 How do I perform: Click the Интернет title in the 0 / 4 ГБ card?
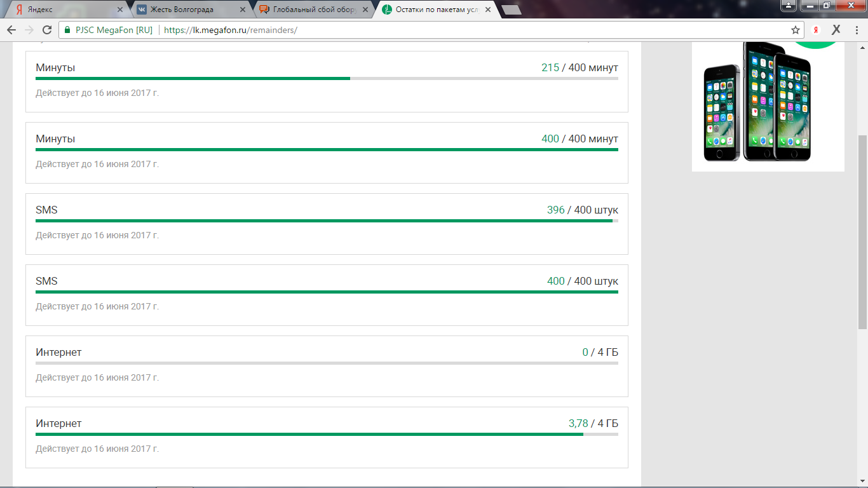tap(58, 352)
